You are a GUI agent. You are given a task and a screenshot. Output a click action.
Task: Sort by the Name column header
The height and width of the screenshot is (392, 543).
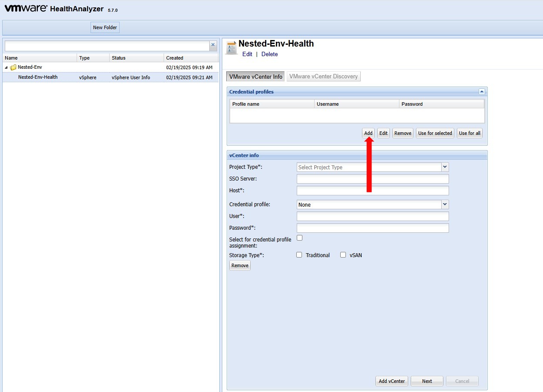click(x=40, y=58)
